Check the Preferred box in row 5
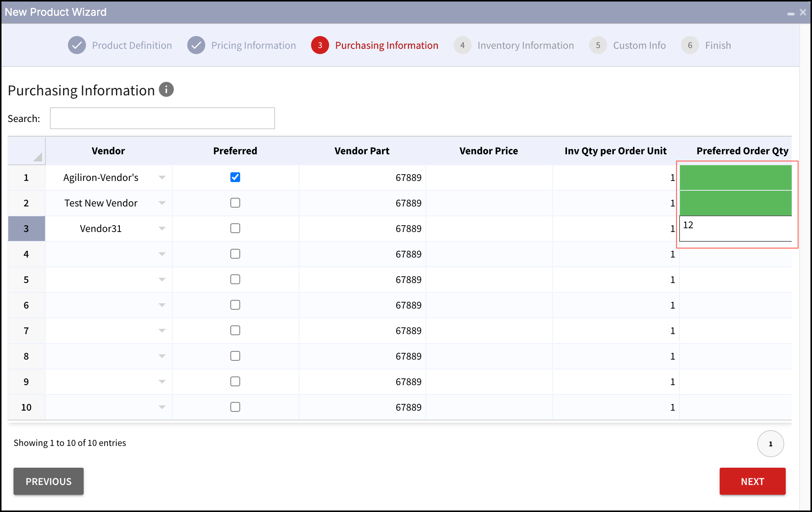Screen dimensions: 812x512 [x=235, y=279]
